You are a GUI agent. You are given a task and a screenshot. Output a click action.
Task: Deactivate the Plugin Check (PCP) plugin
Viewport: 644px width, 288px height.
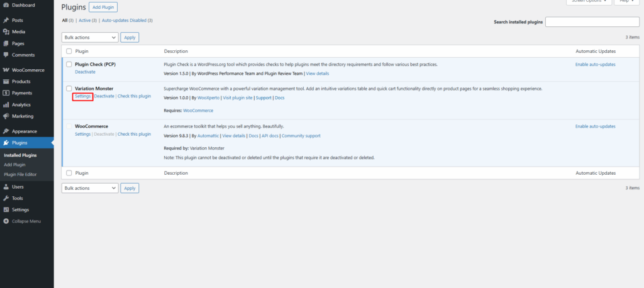coord(85,72)
